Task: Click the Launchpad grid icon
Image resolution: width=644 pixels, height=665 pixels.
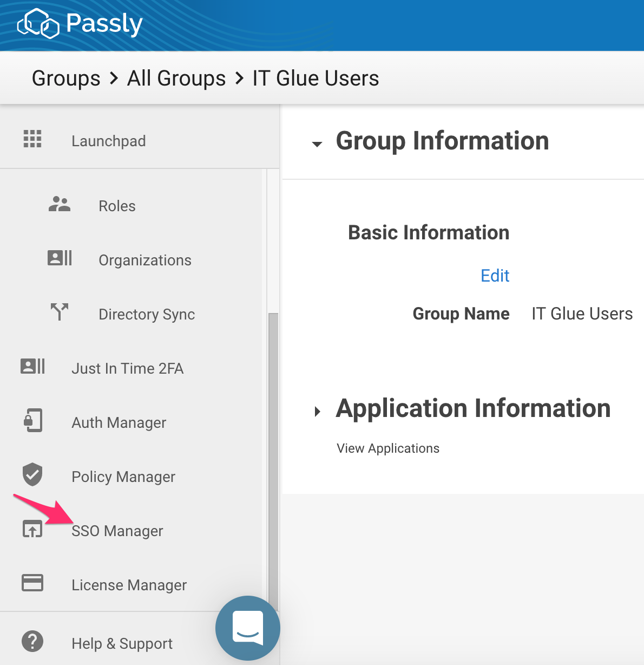Action: pos(32,139)
